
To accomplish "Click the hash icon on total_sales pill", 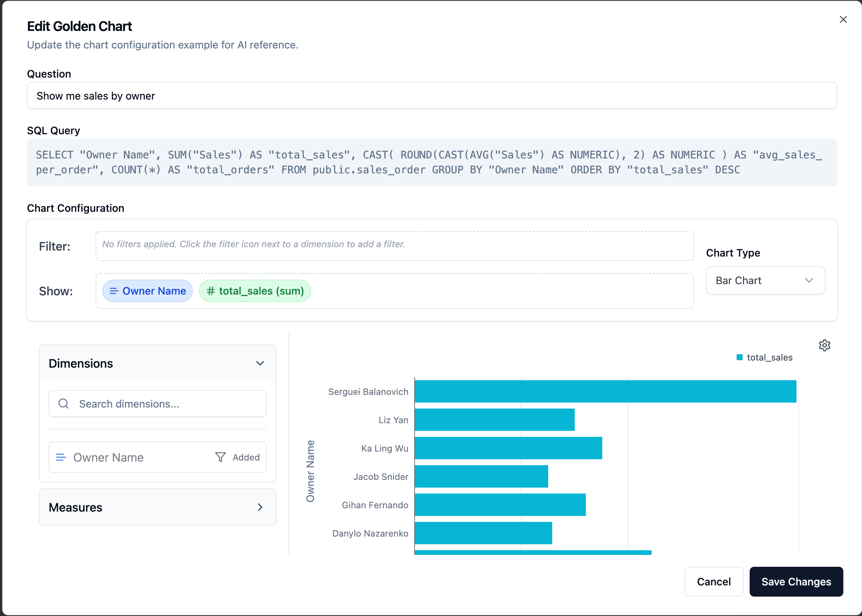I will click(x=211, y=291).
